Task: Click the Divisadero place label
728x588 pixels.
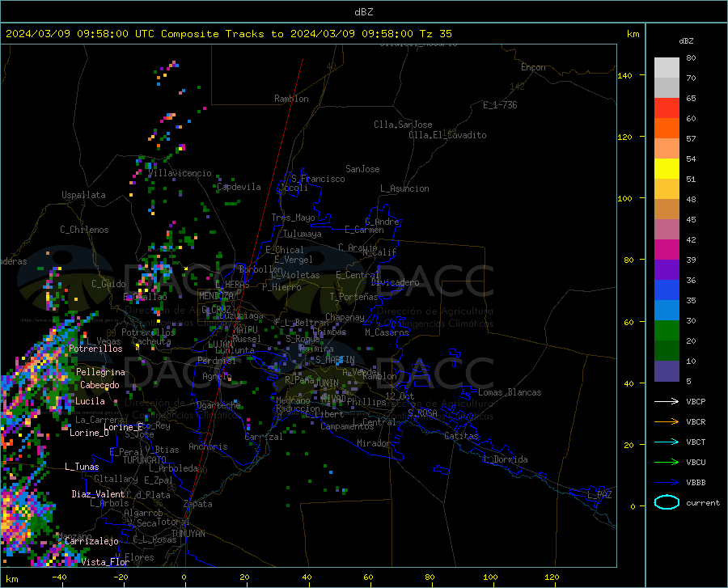Action: coord(395,282)
